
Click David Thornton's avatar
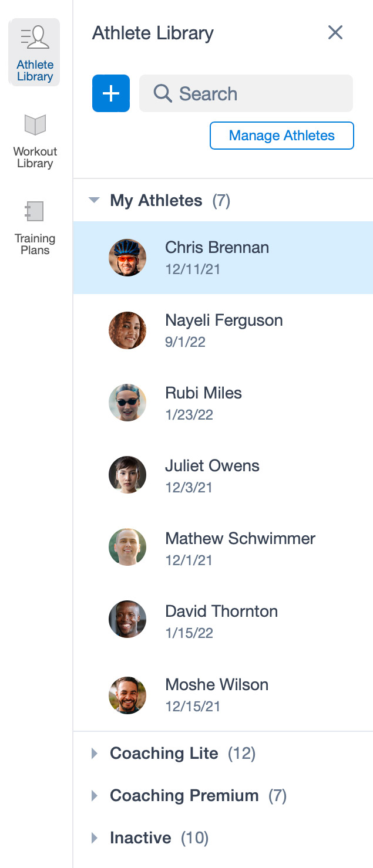pos(127,619)
